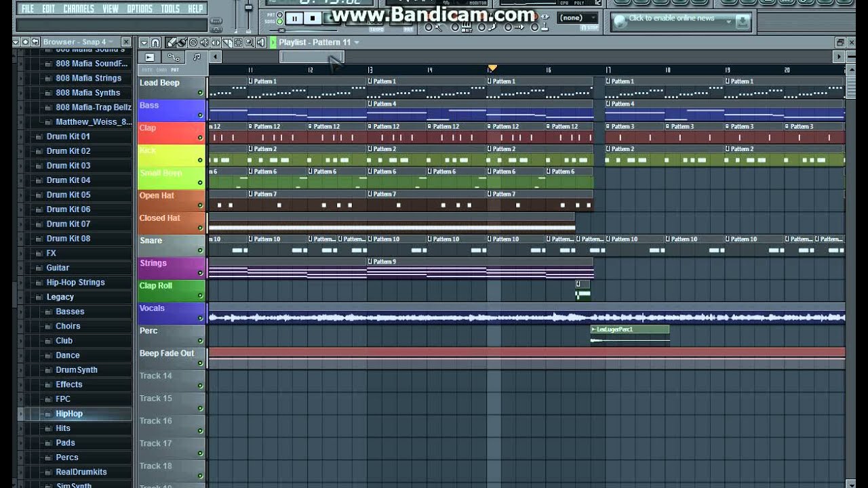Mute the Clap track green light

point(200,138)
